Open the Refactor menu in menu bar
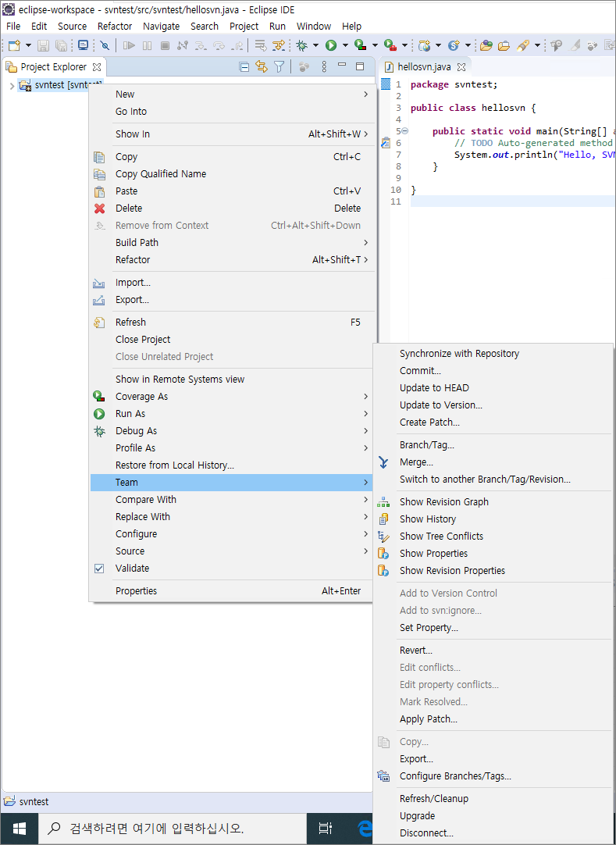The height and width of the screenshot is (845, 616). coord(115,26)
